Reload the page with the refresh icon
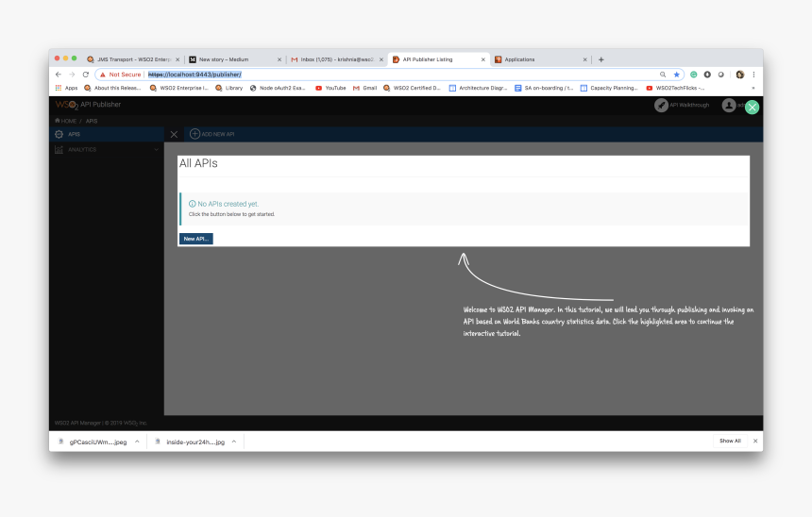 (x=86, y=75)
